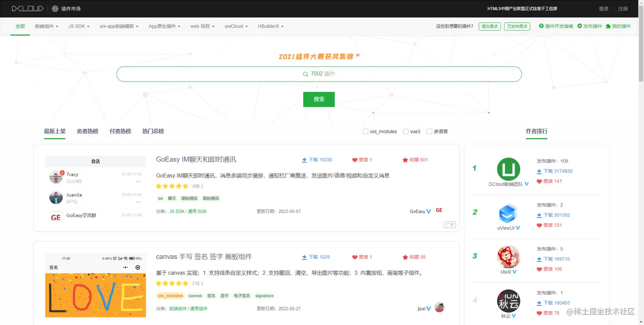Click the plugin search input field
644x325 pixels.
click(319, 74)
